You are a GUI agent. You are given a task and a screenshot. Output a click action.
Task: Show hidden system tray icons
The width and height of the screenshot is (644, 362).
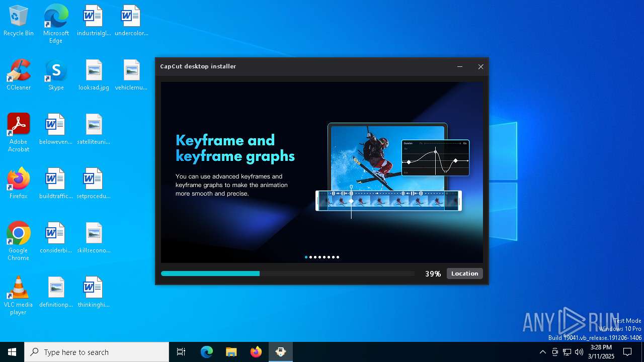click(x=542, y=352)
